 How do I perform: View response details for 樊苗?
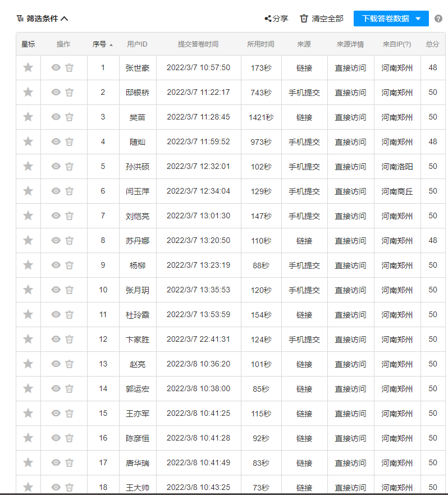pyautogui.click(x=56, y=117)
